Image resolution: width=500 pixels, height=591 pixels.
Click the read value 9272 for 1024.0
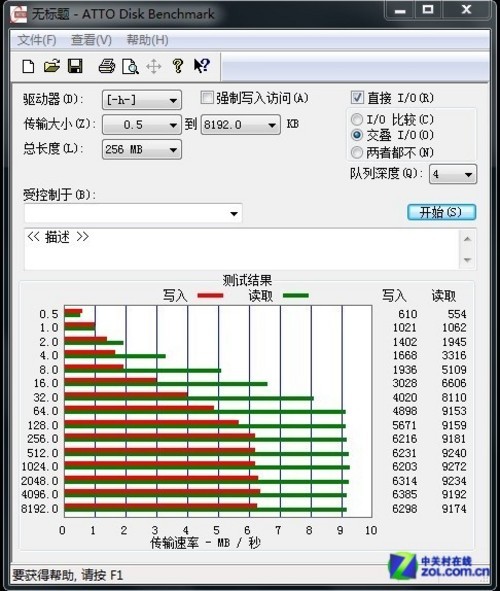click(454, 467)
